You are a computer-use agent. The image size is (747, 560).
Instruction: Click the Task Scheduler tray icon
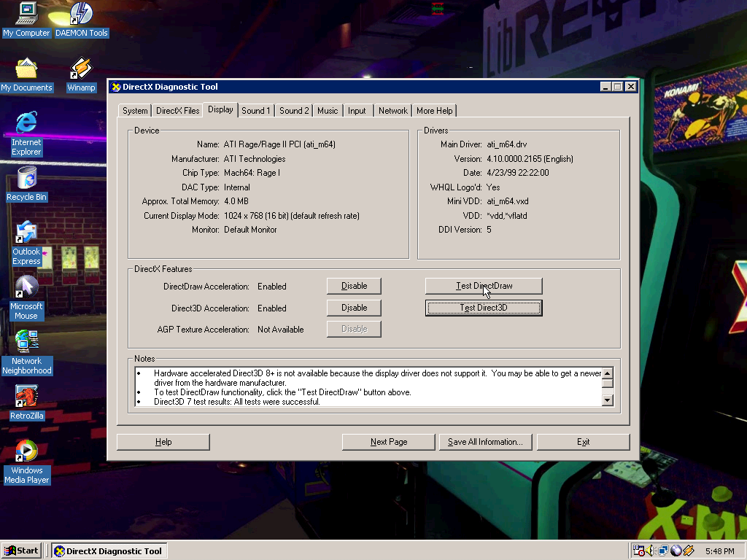[x=638, y=551]
